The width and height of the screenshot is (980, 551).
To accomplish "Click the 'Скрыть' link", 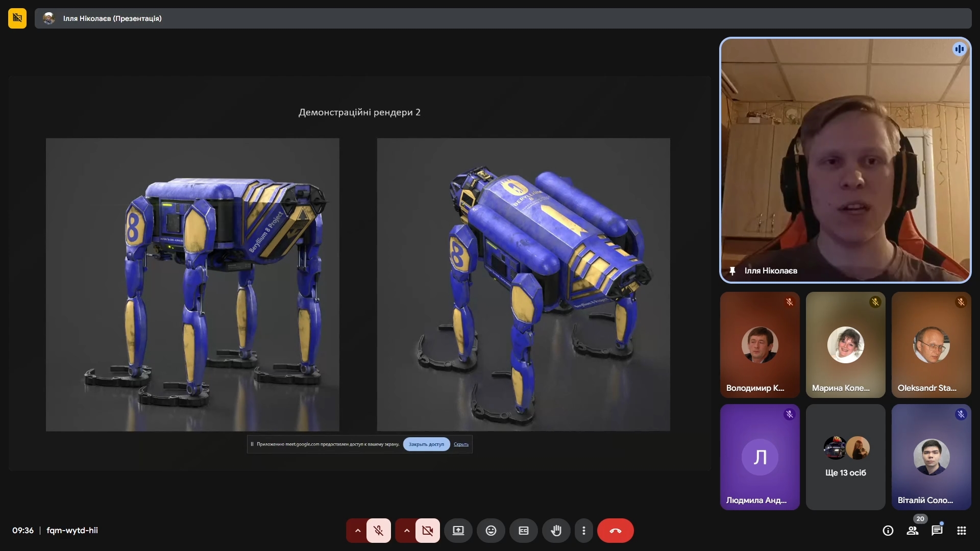I will pyautogui.click(x=461, y=444).
